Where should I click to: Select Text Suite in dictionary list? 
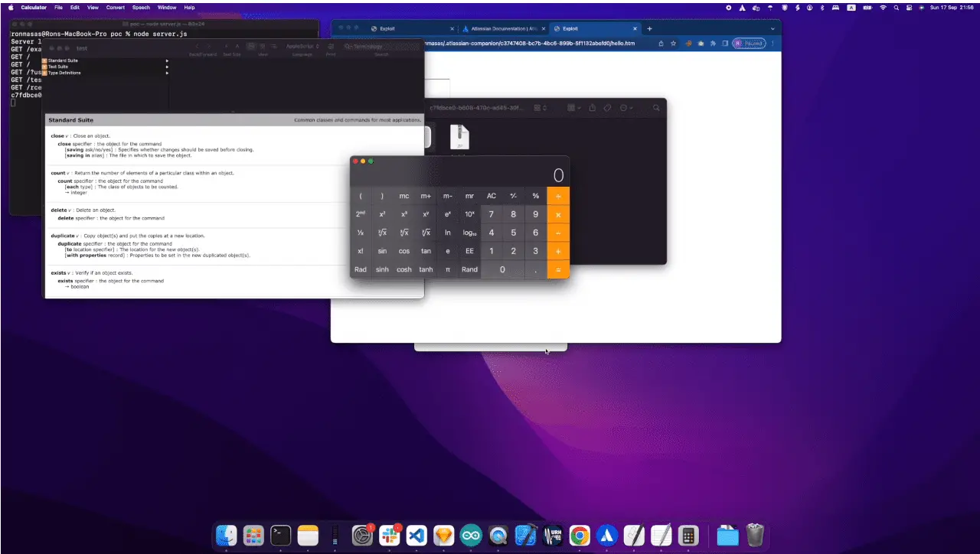point(57,67)
